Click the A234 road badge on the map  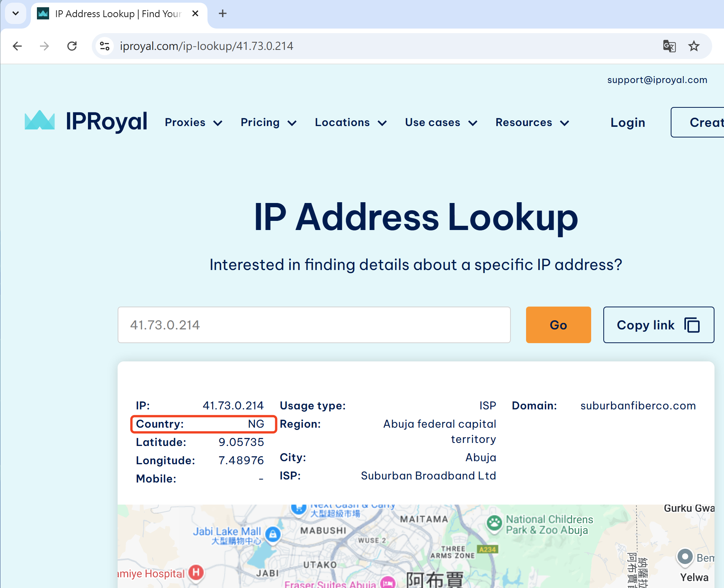[x=488, y=549]
